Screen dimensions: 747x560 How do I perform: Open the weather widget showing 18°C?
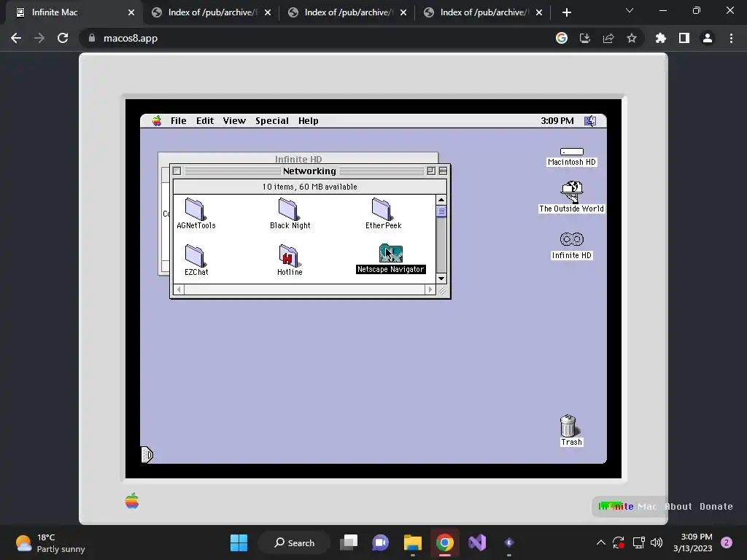coord(50,542)
